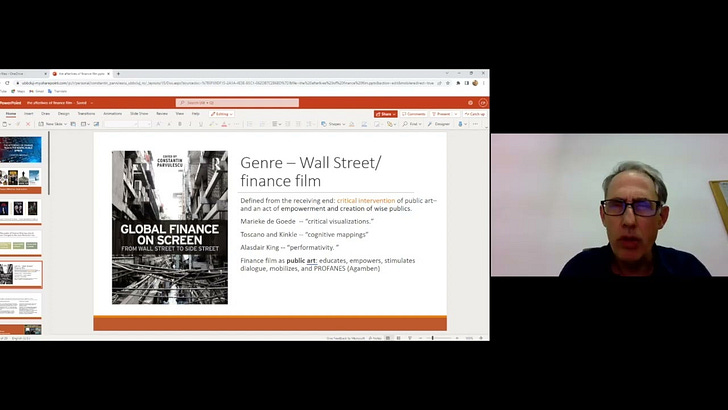
Task: Click the Global Finance on Screen book cover image
Action: [170, 228]
